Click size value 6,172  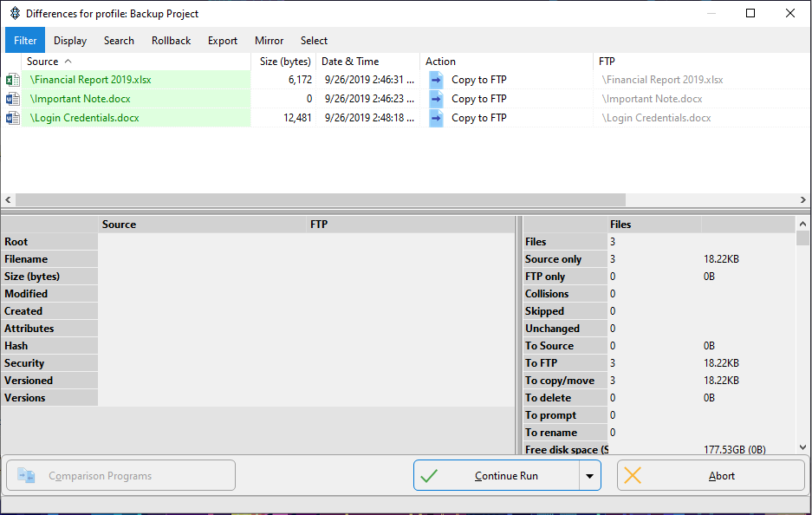pyautogui.click(x=301, y=80)
